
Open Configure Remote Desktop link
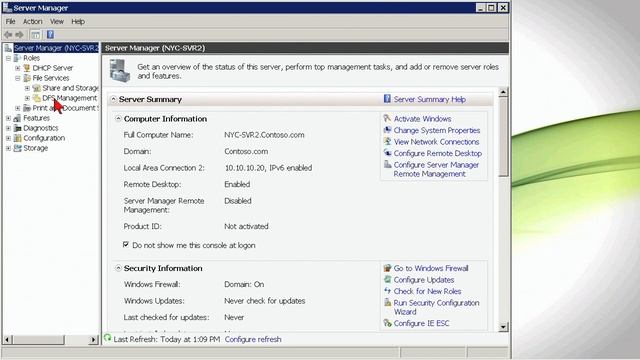point(438,153)
